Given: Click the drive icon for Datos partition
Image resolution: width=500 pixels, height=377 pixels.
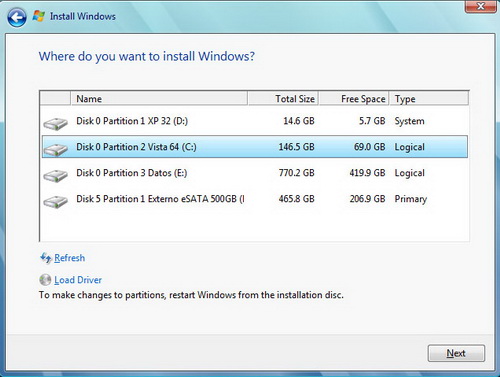Looking at the screenshot, I should pos(55,175).
